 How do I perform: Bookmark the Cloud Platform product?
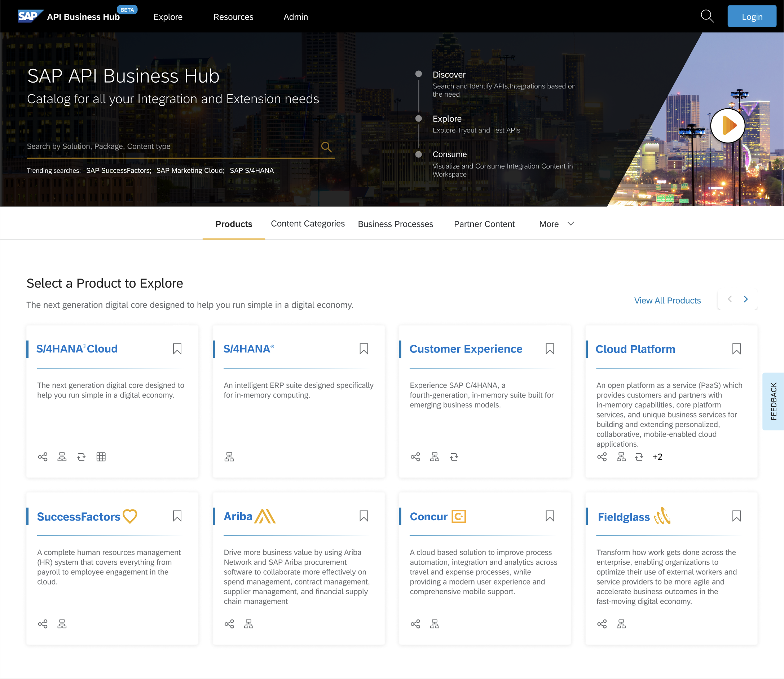pyautogui.click(x=736, y=349)
